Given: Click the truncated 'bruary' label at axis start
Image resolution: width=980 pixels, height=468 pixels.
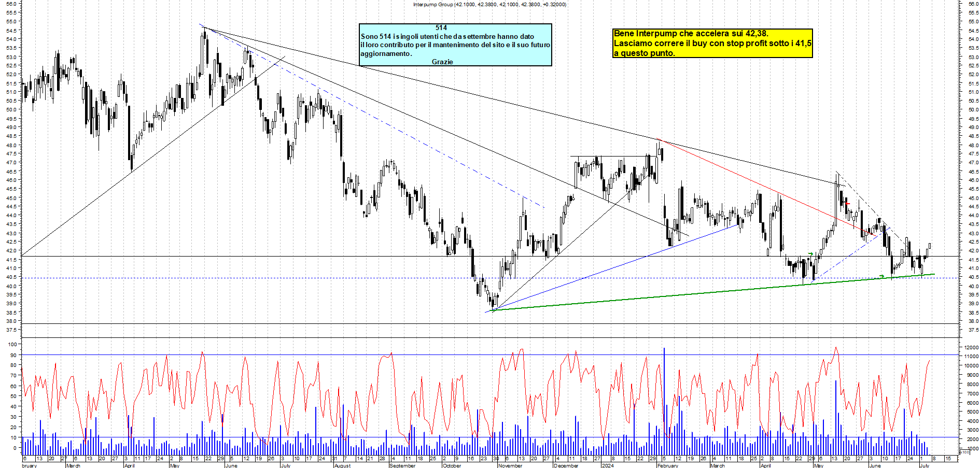Looking at the screenshot, I should pyautogui.click(x=30, y=465).
